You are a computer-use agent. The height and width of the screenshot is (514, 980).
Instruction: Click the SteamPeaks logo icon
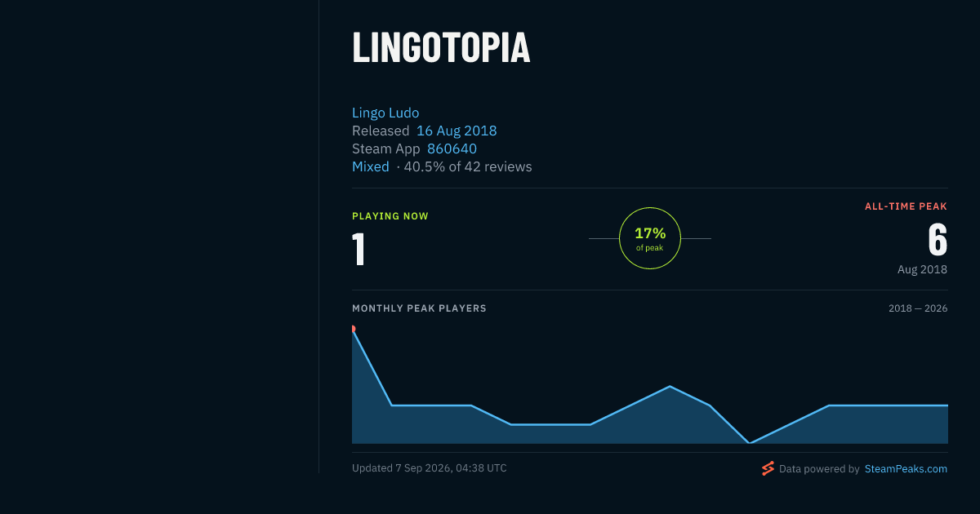pyautogui.click(x=768, y=468)
